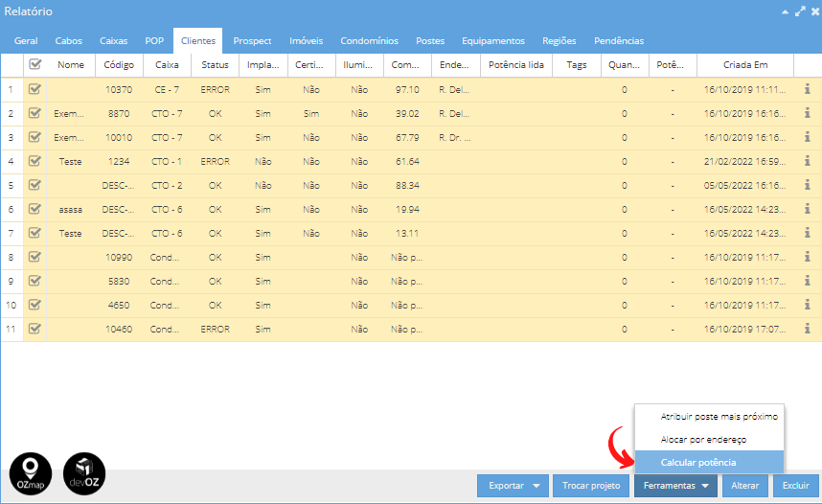Screen dimensions: 822x504
Task: Open the Postes tab
Action: click(430, 41)
